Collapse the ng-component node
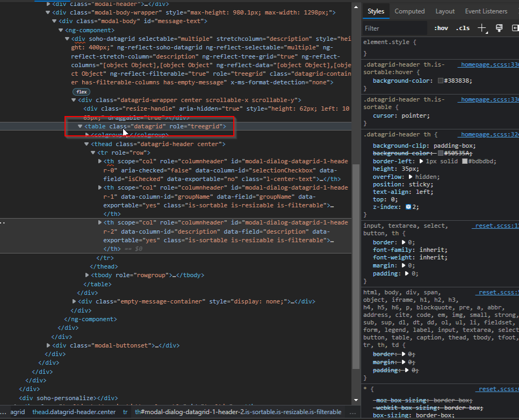 pyautogui.click(x=61, y=30)
